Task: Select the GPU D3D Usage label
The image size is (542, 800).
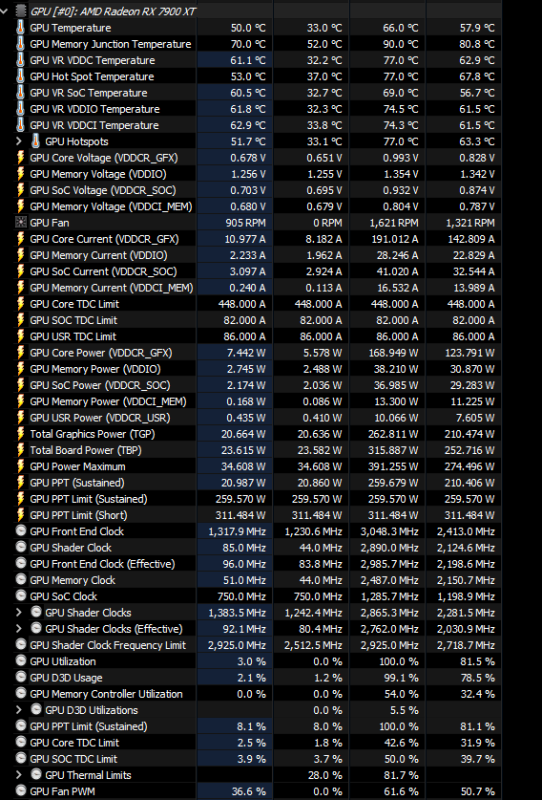Action: point(66,678)
